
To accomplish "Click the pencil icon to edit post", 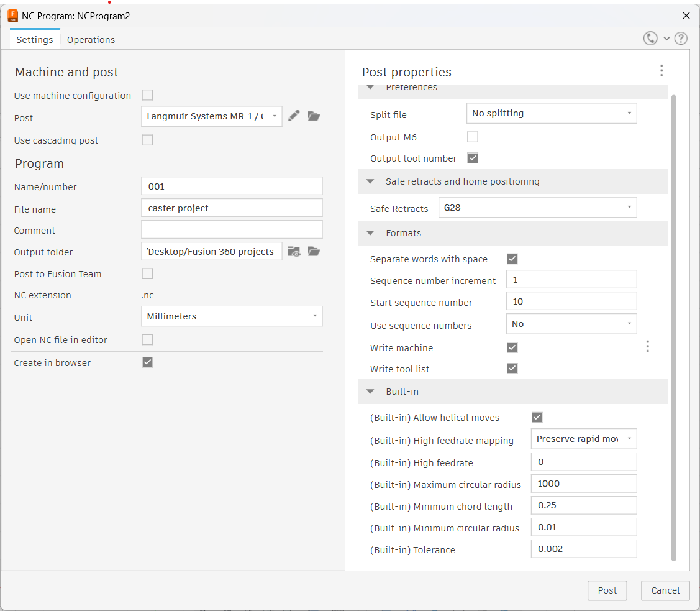I will click(x=294, y=116).
